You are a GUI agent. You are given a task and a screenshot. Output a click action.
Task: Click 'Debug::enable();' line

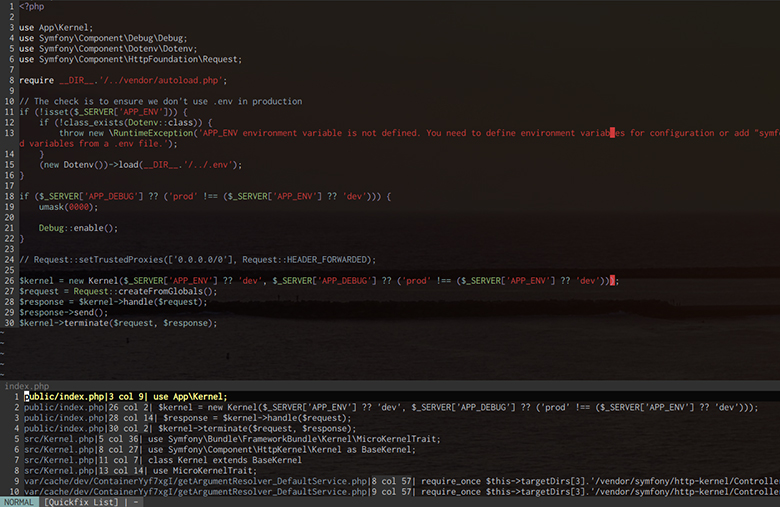[79, 228]
